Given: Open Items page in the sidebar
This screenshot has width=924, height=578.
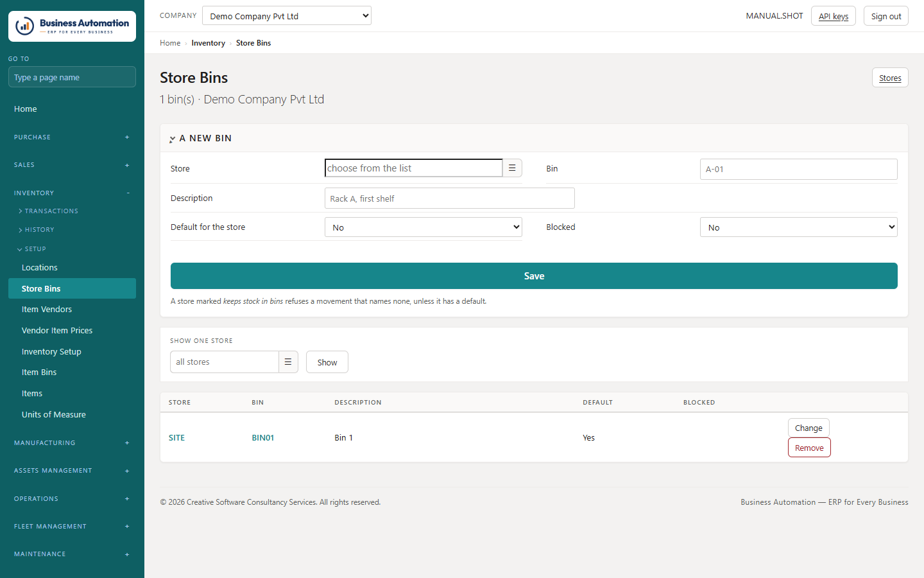Looking at the screenshot, I should [72, 394].
